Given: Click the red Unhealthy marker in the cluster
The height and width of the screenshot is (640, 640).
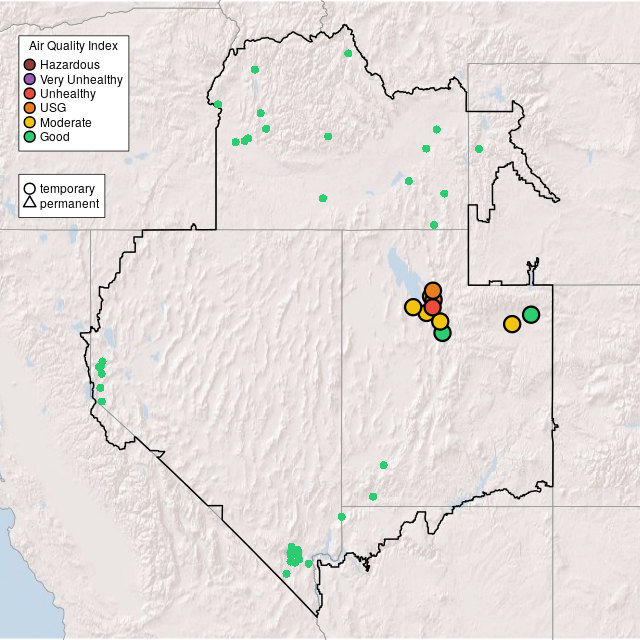Looking at the screenshot, I should tap(432, 306).
